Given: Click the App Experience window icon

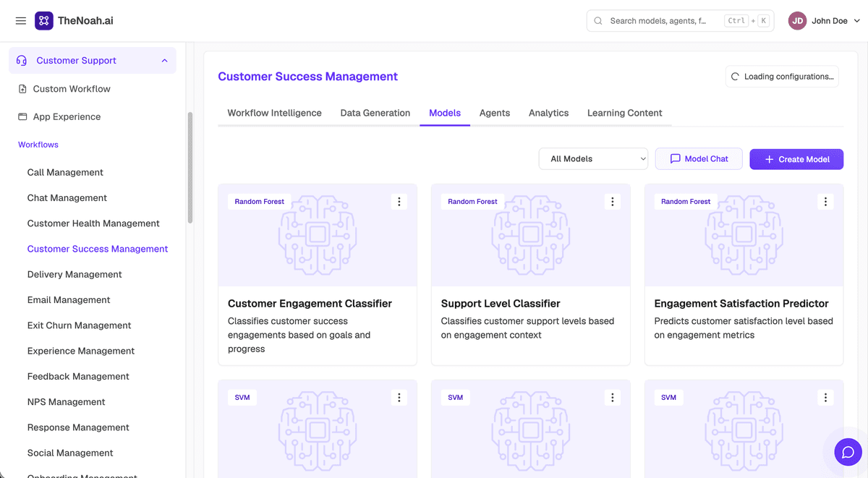Looking at the screenshot, I should coord(22,116).
